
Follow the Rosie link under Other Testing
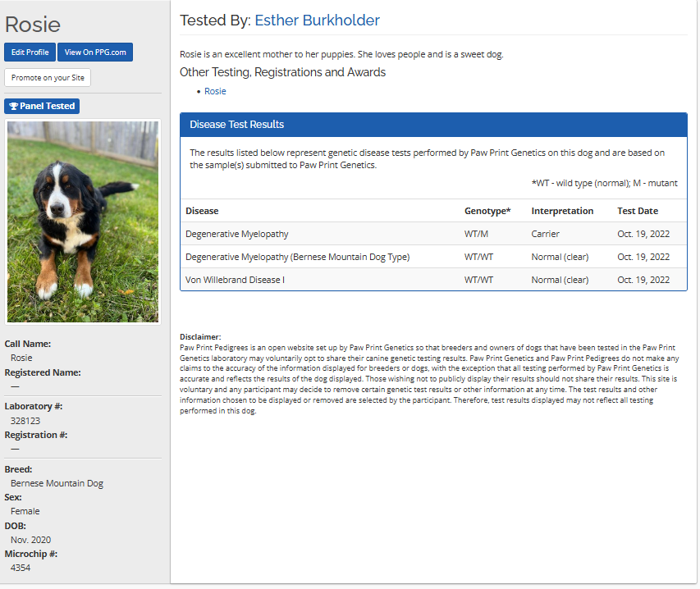click(215, 91)
